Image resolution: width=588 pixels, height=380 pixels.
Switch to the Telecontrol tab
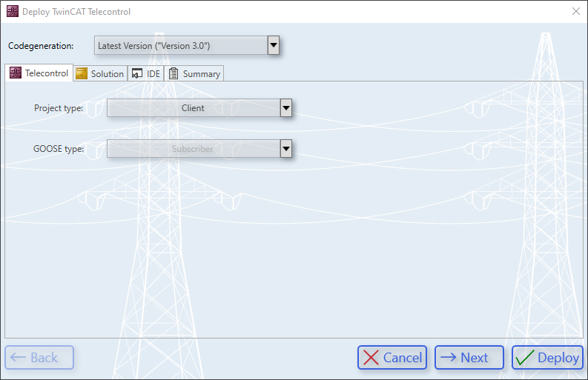39,73
